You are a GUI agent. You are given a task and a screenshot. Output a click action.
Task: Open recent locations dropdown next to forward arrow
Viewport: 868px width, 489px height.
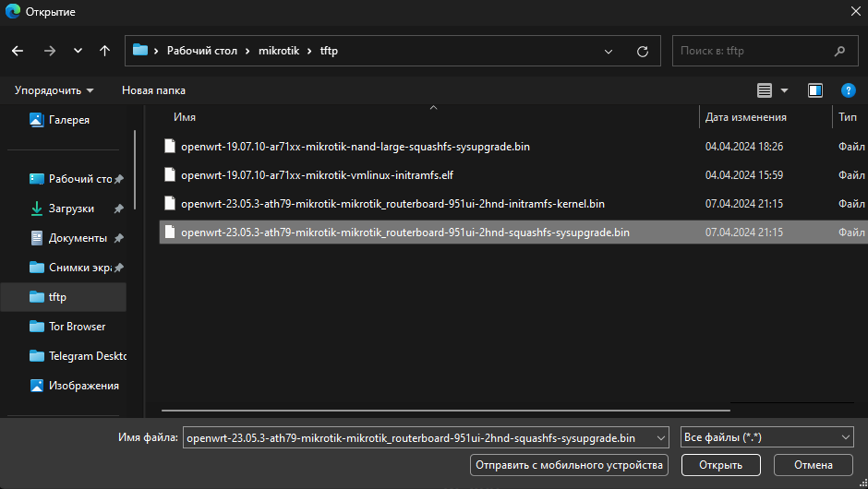click(78, 51)
